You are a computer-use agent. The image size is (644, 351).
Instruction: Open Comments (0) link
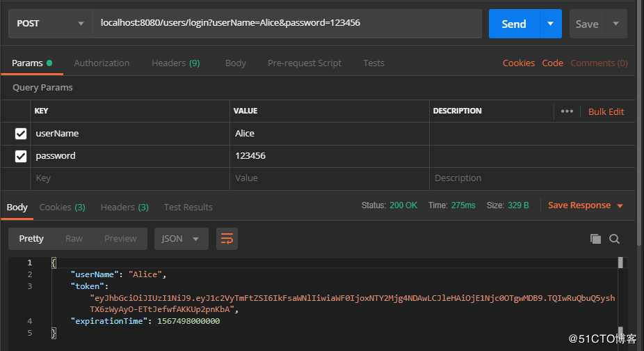coord(599,63)
